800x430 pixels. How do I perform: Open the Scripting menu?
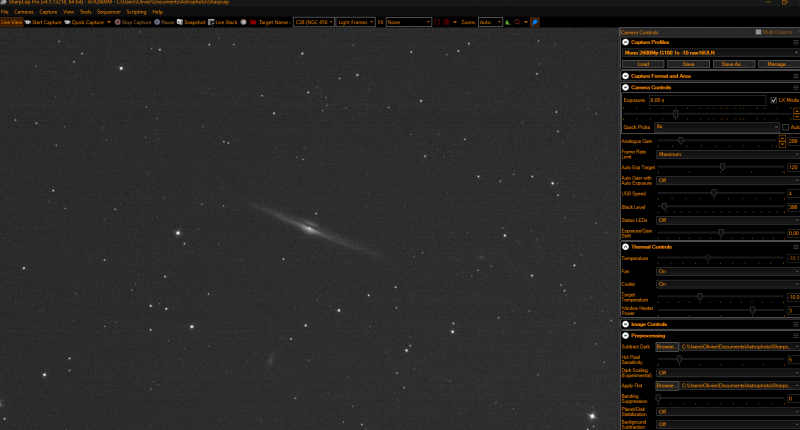click(x=136, y=12)
